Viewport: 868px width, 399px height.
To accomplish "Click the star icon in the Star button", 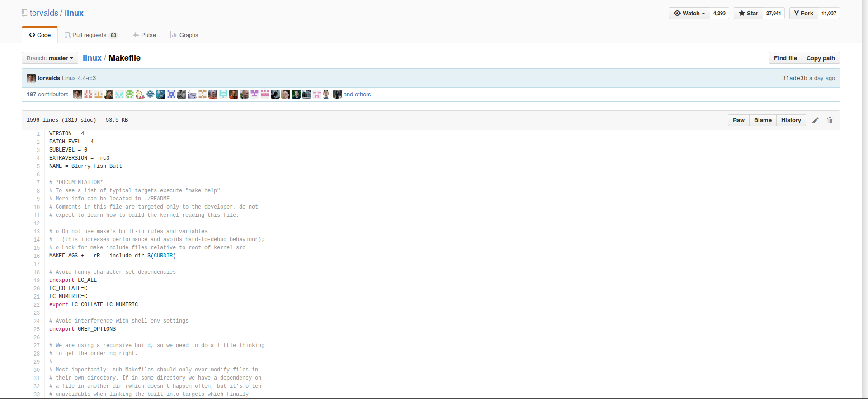I will point(742,13).
